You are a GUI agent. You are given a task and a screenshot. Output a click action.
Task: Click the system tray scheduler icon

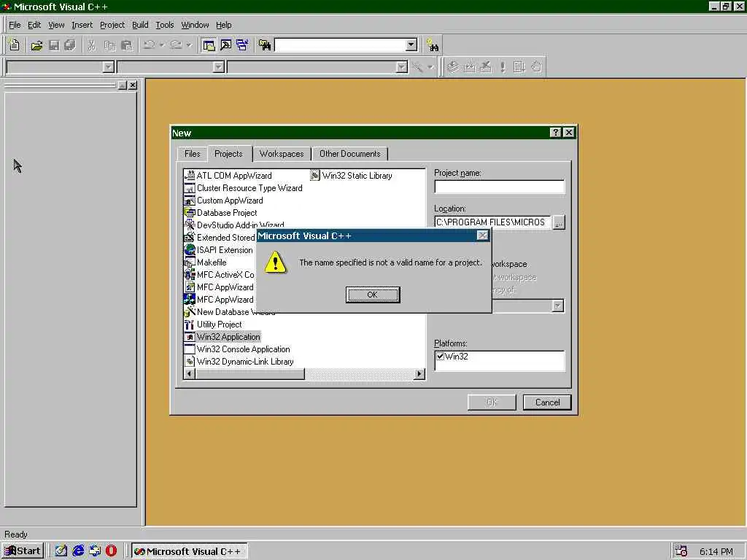(681, 551)
